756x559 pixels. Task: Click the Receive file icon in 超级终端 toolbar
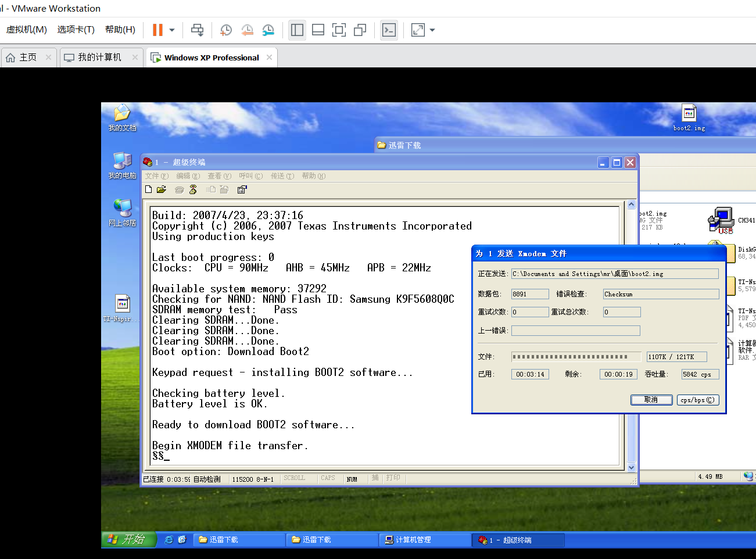[x=224, y=189]
